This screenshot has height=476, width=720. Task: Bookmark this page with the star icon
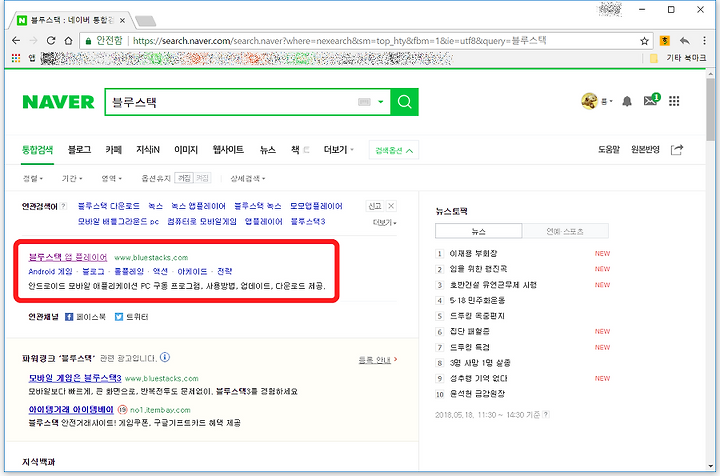(645, 41)
